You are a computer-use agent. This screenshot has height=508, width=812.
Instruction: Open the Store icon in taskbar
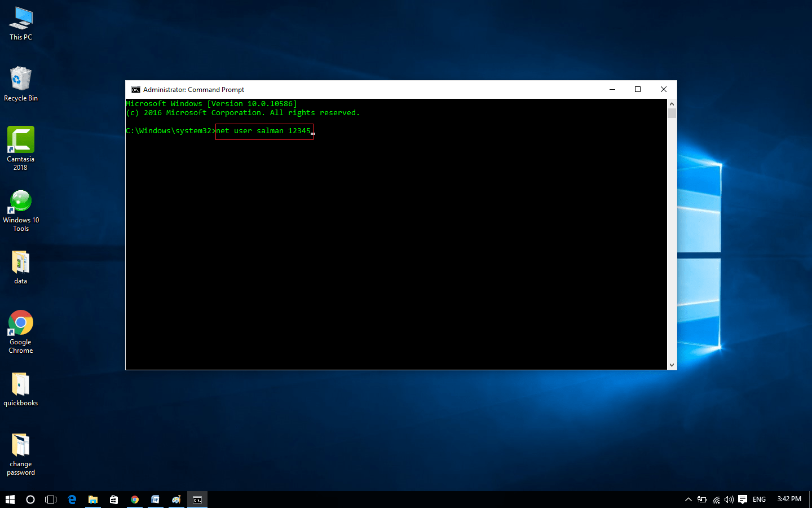(114, 500)
